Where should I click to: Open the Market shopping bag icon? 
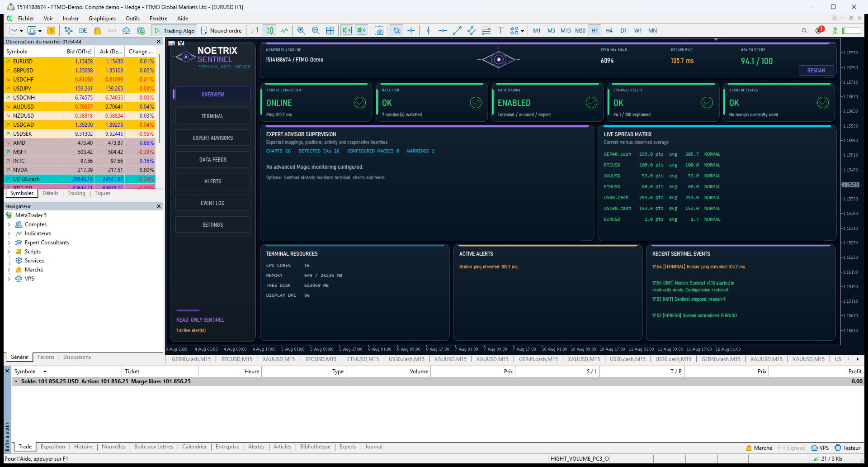coord(97,31)
